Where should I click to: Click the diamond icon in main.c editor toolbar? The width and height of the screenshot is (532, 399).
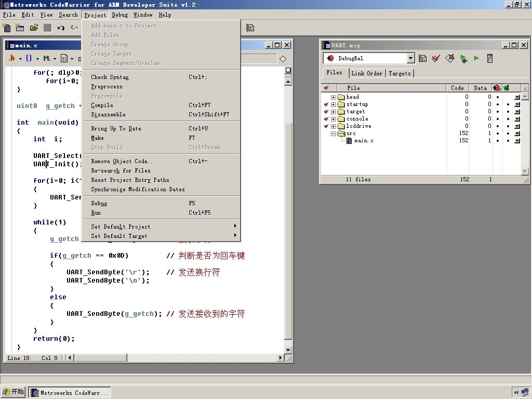(x=283, y=59)
